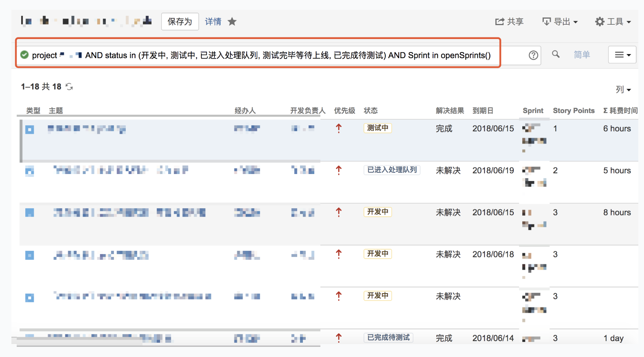Open the 工具 tools dropdown
Viewport: 644px width, 357px height.
[613, 22]
